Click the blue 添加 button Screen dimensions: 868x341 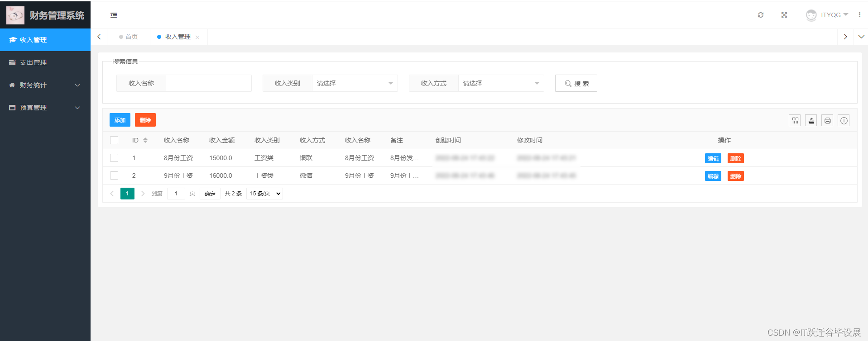coord(120,120)
